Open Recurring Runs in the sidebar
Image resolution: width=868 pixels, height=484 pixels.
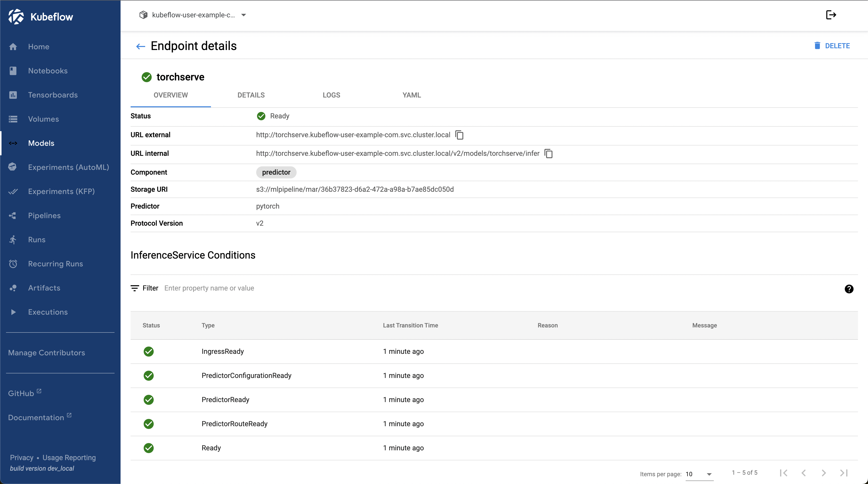point(55,264)
